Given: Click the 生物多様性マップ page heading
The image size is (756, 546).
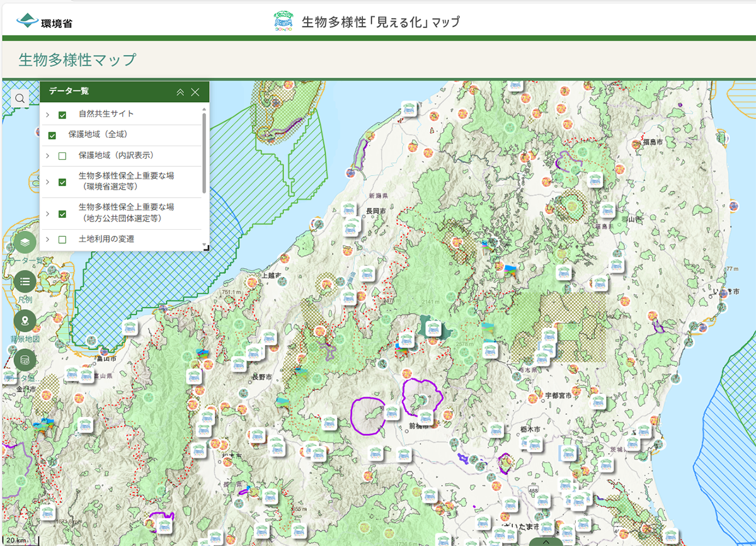Looking at the screenshot, I should [x=77, y=60].
